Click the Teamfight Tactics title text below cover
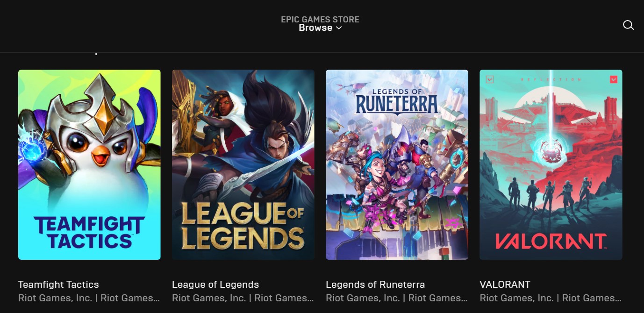644x313 pixels. click(58, 285)
